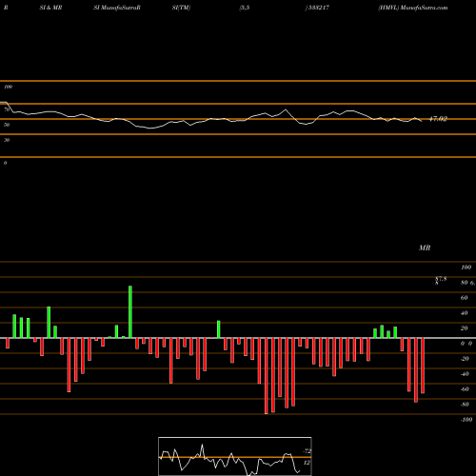Click the '72' label in mini chart
Screen dimensions: 476x476
(x=307, y=451)
